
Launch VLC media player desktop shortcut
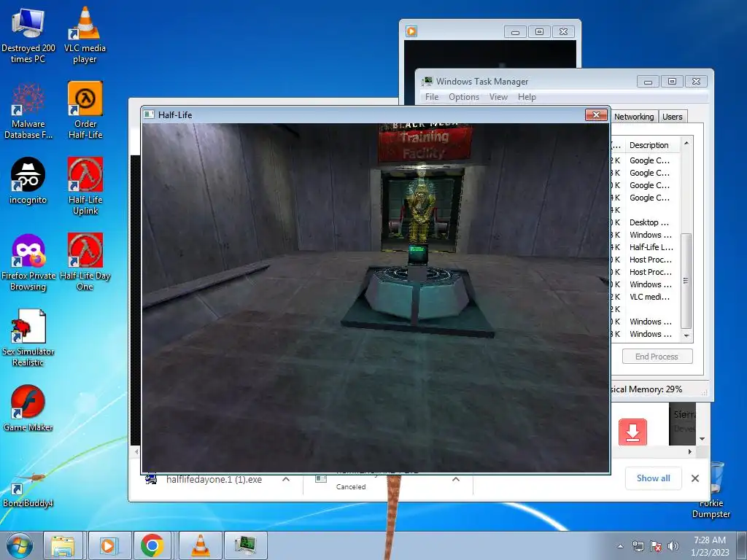[x=85, y=36]
